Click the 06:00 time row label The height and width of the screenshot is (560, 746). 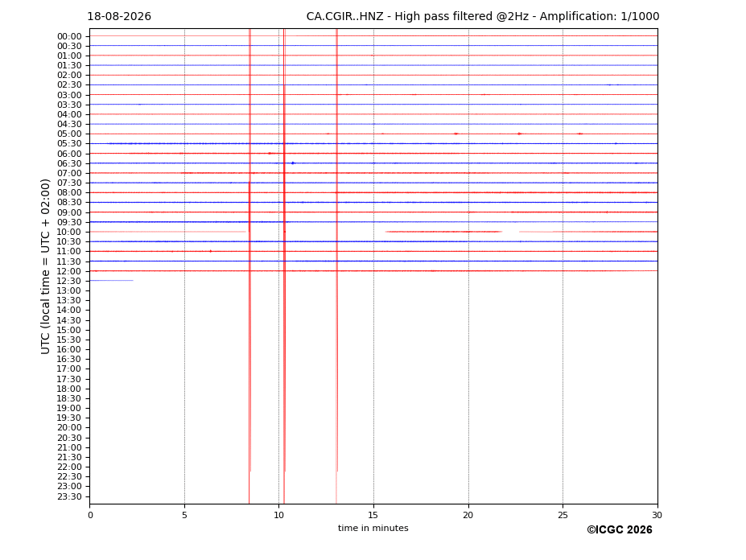69,154
